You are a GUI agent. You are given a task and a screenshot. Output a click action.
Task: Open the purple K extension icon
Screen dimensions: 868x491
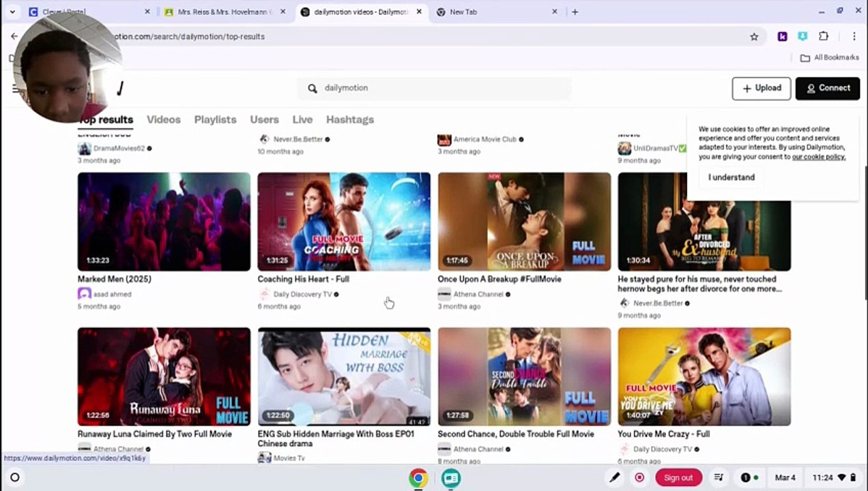pos(782,37)
